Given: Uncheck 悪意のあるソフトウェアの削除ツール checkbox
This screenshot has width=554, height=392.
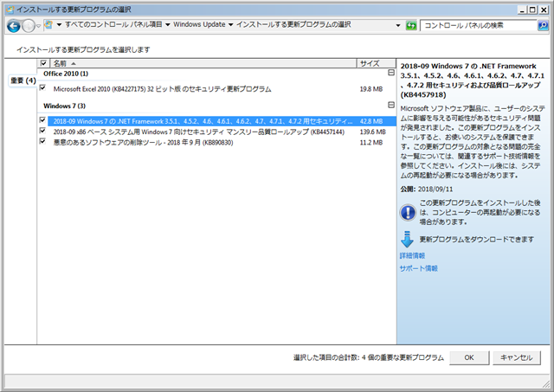Looking at the screenshot, I should tap(42, 141).
